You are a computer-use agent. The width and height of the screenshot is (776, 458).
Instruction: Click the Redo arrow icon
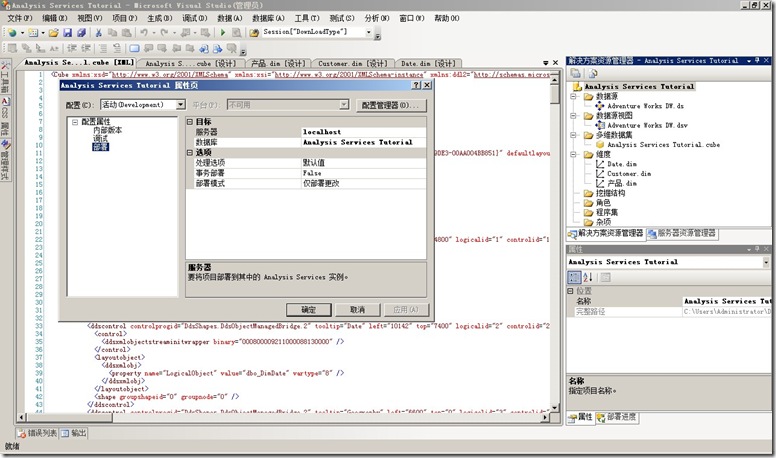point(164,33)
